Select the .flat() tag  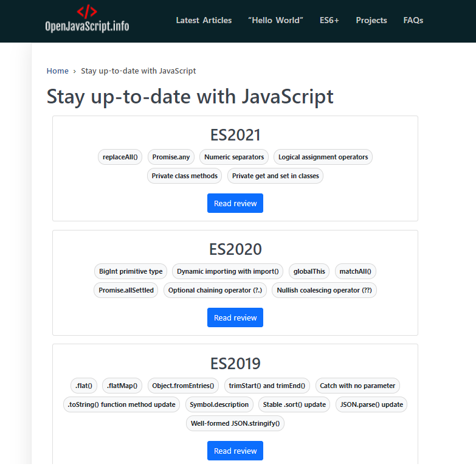click(84, 386)
